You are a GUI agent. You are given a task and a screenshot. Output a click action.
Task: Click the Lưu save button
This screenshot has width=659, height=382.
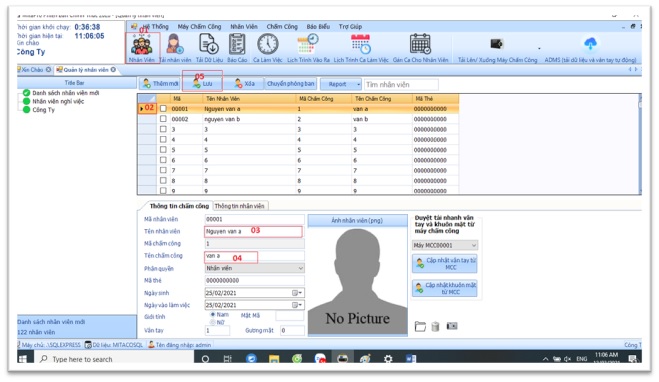tap(202, 84)
